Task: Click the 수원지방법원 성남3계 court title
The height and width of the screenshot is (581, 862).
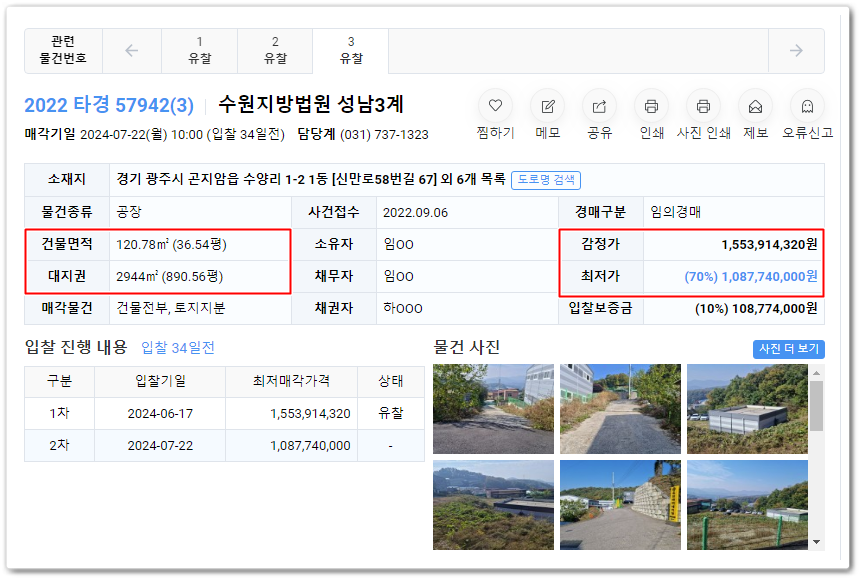Action: click(x=311, y=104)
